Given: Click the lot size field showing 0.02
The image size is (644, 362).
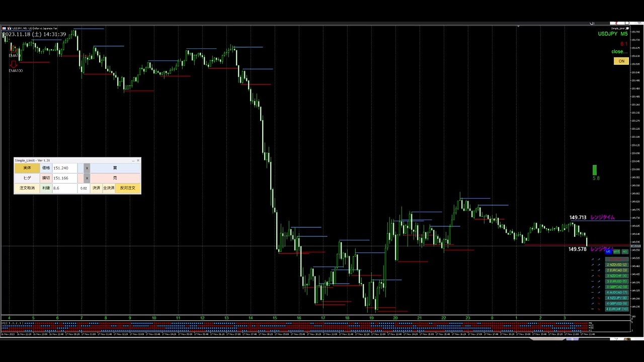Looking at the screenshot, I should 84,188.
